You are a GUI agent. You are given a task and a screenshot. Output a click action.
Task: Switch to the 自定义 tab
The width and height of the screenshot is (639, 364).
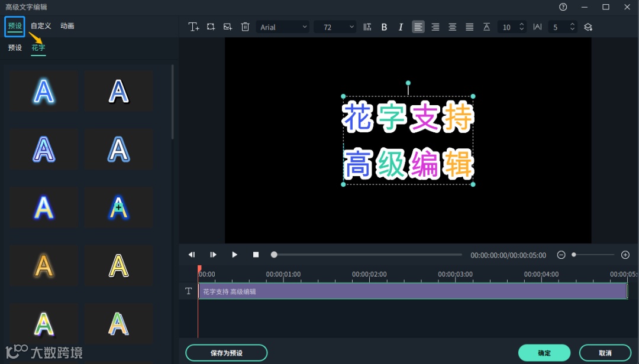coord(41,25)
